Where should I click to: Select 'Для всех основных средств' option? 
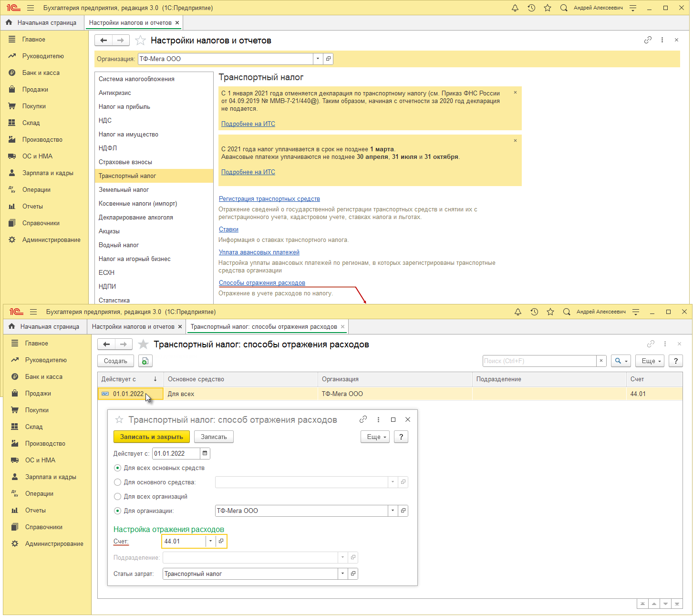117,468
